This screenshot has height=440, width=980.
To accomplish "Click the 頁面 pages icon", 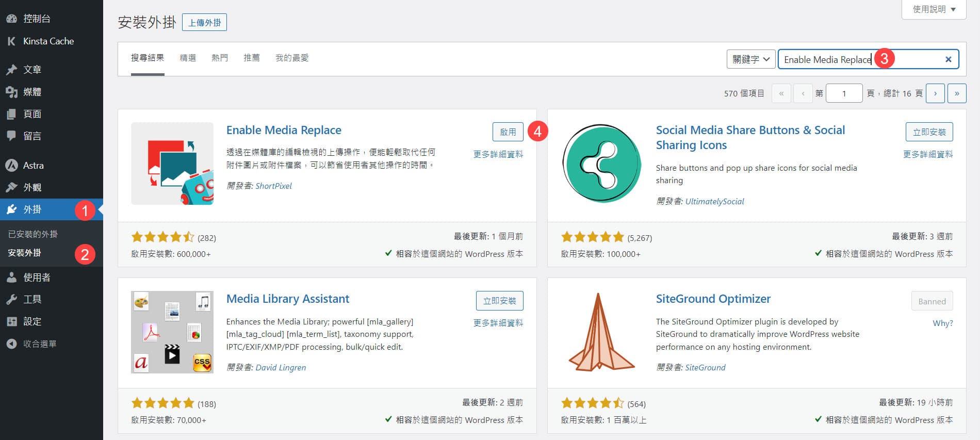I will click(x=11, y=114).
